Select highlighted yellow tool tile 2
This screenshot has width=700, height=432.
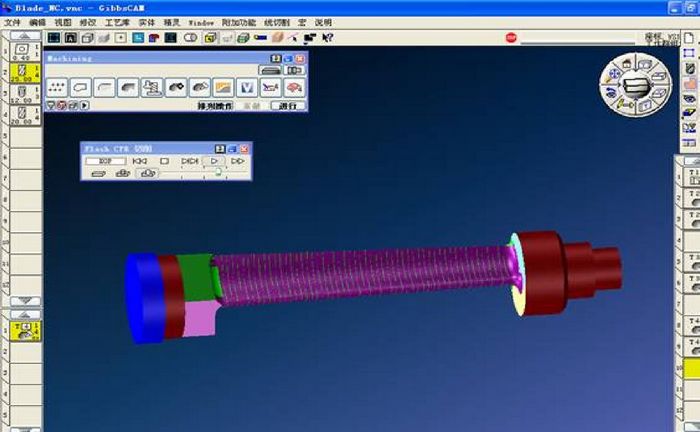pyautogui.click(x=25, y=73)
